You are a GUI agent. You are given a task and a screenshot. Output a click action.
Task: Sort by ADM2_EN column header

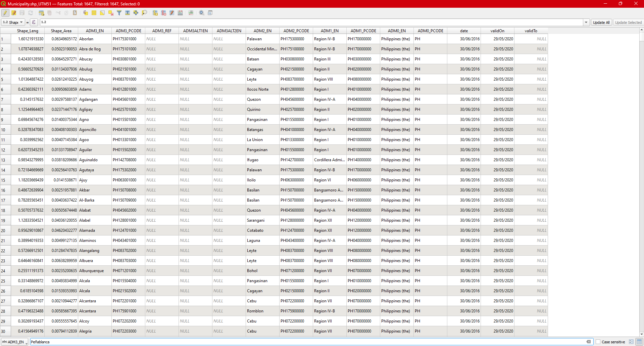(262, 31)
